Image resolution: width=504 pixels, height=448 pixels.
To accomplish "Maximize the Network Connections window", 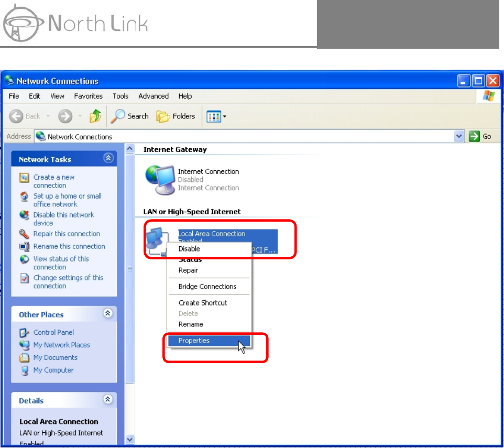I will tap(478, 81).
